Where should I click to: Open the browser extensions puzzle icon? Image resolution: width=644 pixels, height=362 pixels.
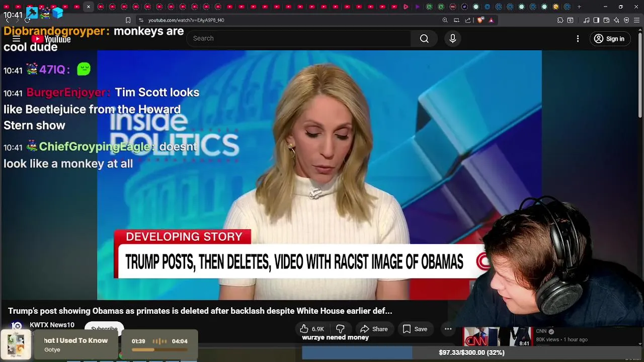[560, 20]
